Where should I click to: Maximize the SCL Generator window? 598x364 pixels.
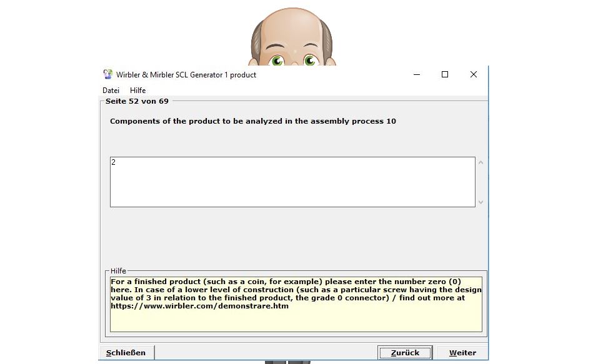click(x=445, y=74)
